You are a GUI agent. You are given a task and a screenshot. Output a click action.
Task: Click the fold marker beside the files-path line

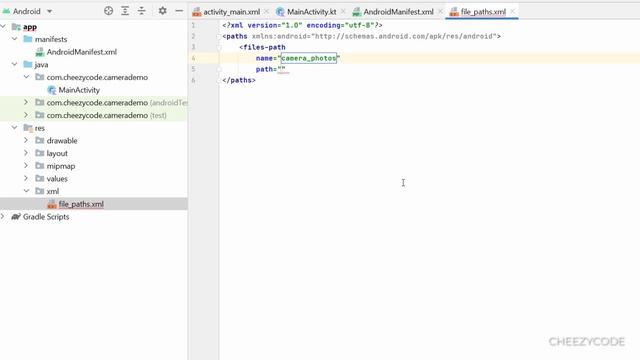219,47
